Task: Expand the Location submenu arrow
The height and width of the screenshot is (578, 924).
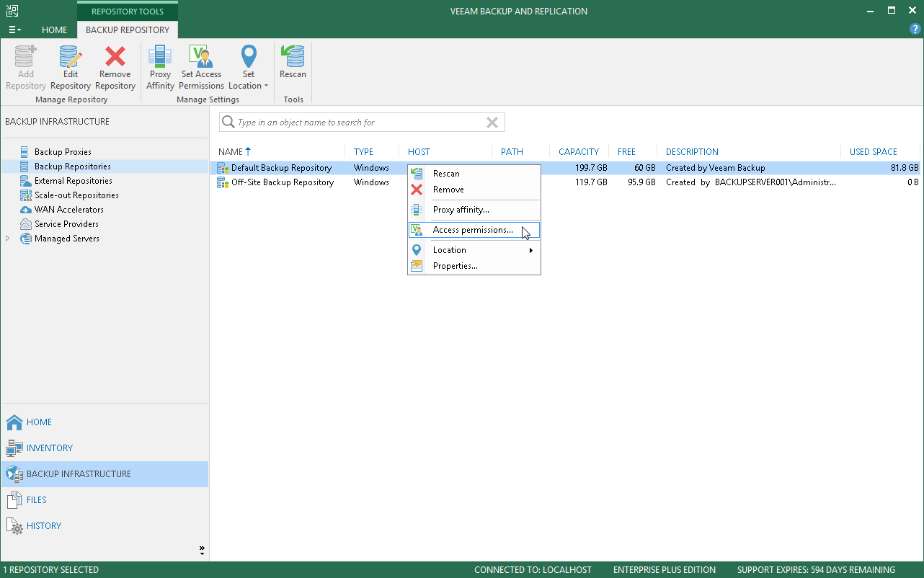Action: pos(531,250)
